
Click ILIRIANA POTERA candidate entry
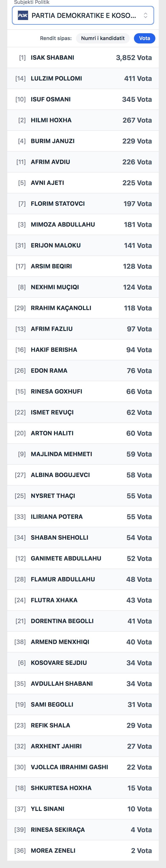point(83,517)
